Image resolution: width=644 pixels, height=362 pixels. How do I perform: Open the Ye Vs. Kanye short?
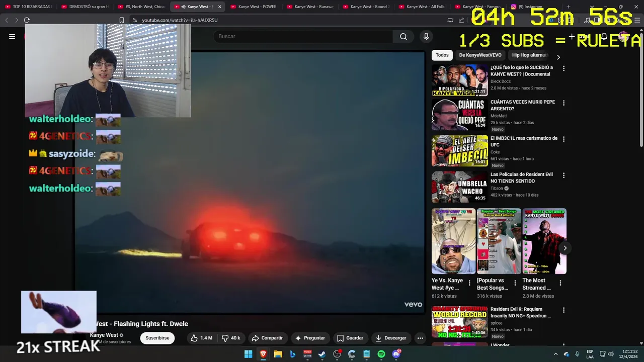pos(453,241)
